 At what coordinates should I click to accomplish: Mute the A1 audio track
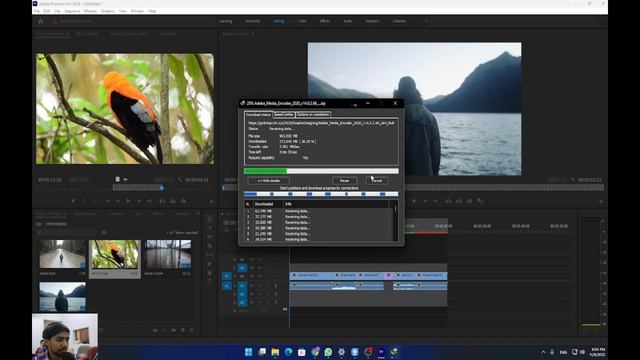tap(260, 286)
